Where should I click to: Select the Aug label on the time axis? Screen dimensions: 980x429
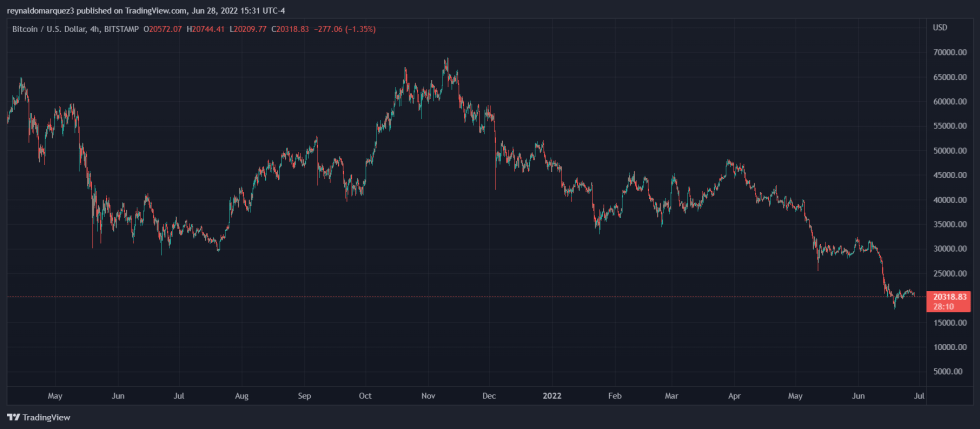point(241,395)
